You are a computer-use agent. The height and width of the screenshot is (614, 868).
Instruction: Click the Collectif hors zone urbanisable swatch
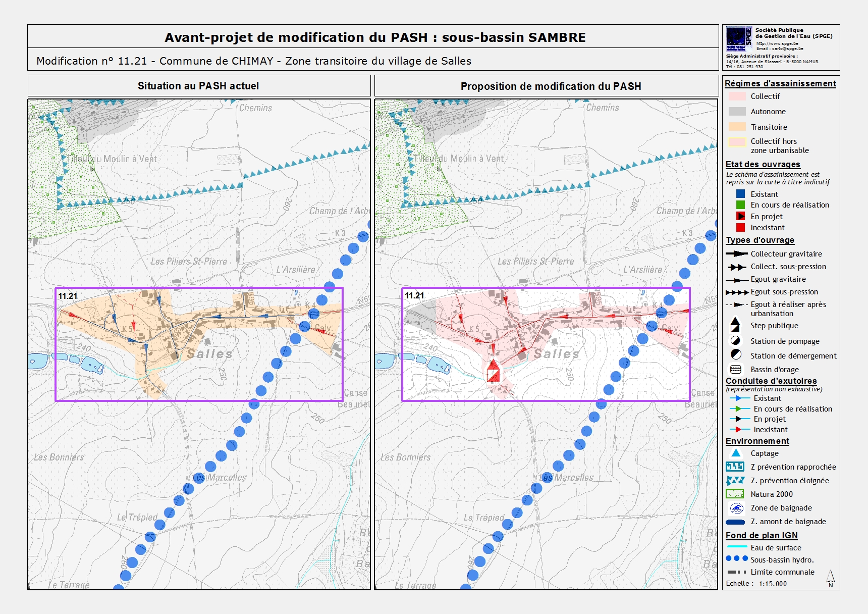(737, 142)
